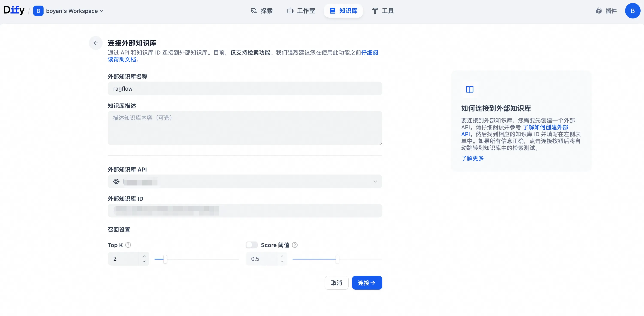Grab the description textarea resize handle
Viewport: 644px width, 316px height.
pos(380,143)
